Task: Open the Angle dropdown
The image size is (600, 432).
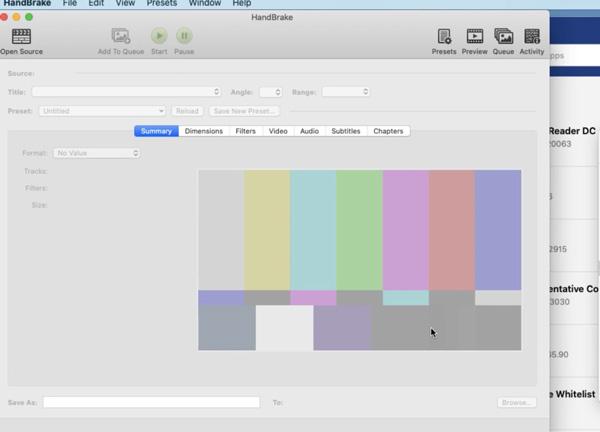Action: pos(271,92)
